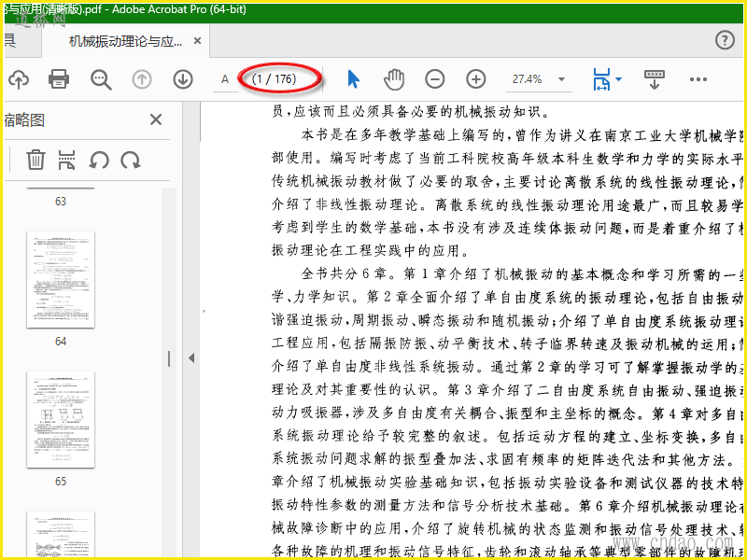Rotate page counterclockwise
Viewport: 747px width, 560px height.
(x=99, y=160)
